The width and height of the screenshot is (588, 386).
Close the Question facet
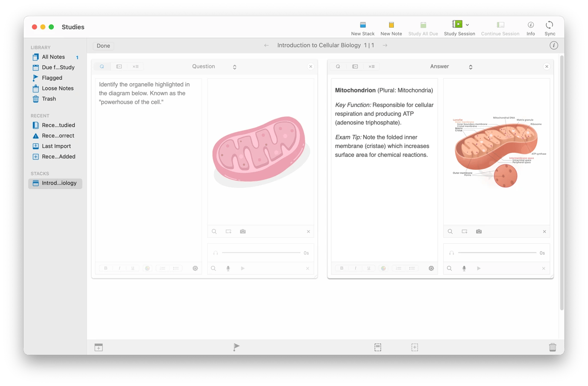point(310,67)
